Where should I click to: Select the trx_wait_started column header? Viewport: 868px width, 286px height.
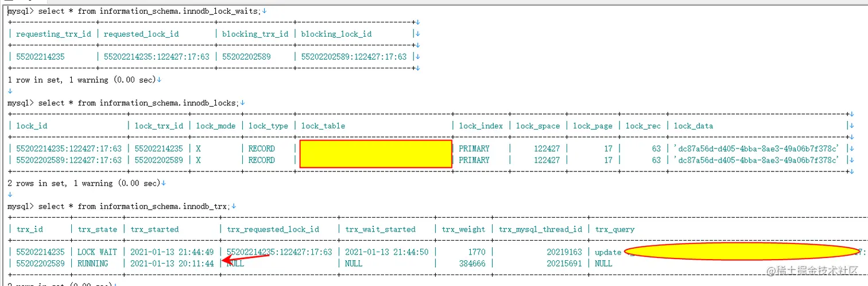tap(380, 229)
